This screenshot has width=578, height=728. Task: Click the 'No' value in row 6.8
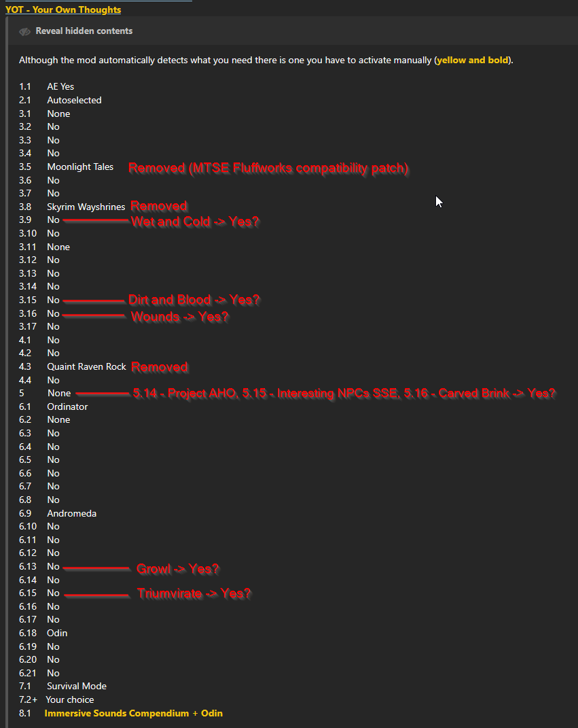pyautogui.click(x=54, y=500)
